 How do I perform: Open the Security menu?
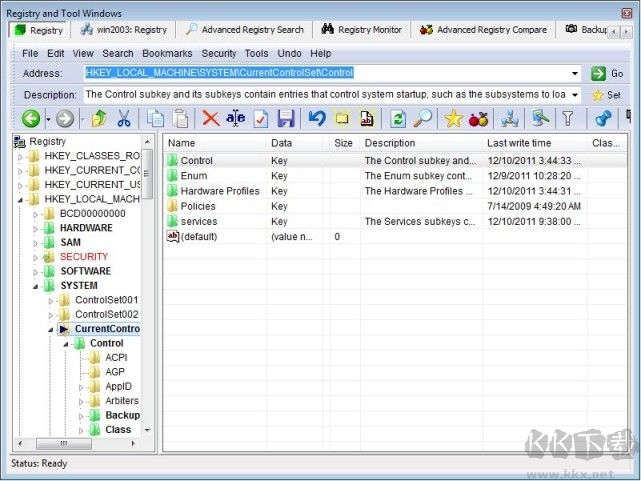219,54
